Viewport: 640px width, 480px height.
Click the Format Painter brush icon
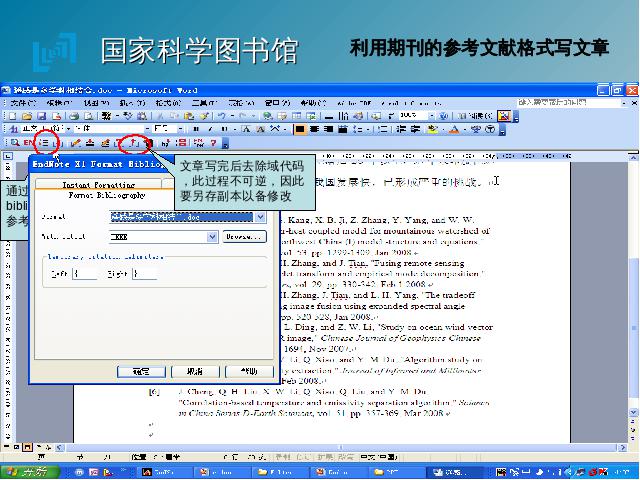[x=204, y=116]
